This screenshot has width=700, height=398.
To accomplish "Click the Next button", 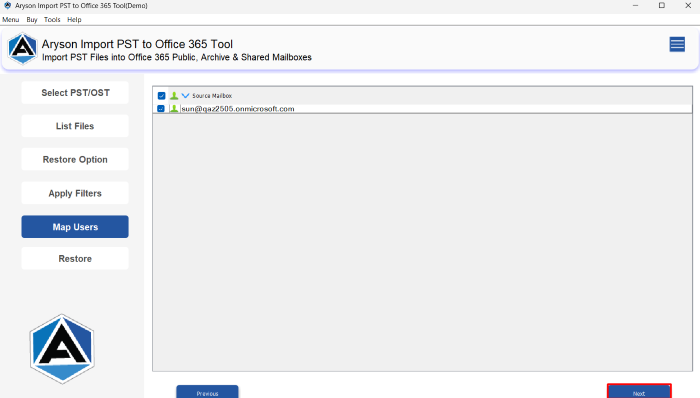I will point(639,391).
